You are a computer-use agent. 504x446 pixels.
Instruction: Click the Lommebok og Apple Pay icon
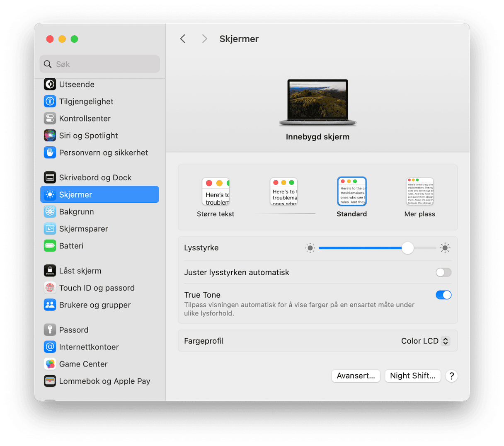coord(50,381)
